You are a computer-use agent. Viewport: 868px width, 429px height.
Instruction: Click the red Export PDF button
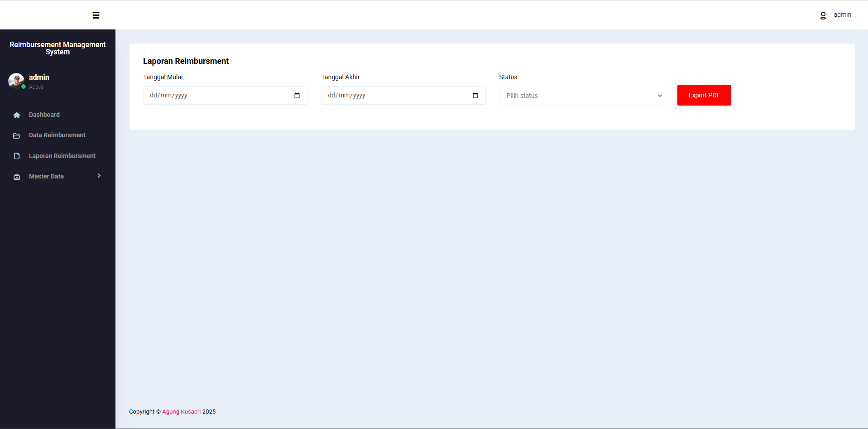pyautogui.click(x=704, y=95)
